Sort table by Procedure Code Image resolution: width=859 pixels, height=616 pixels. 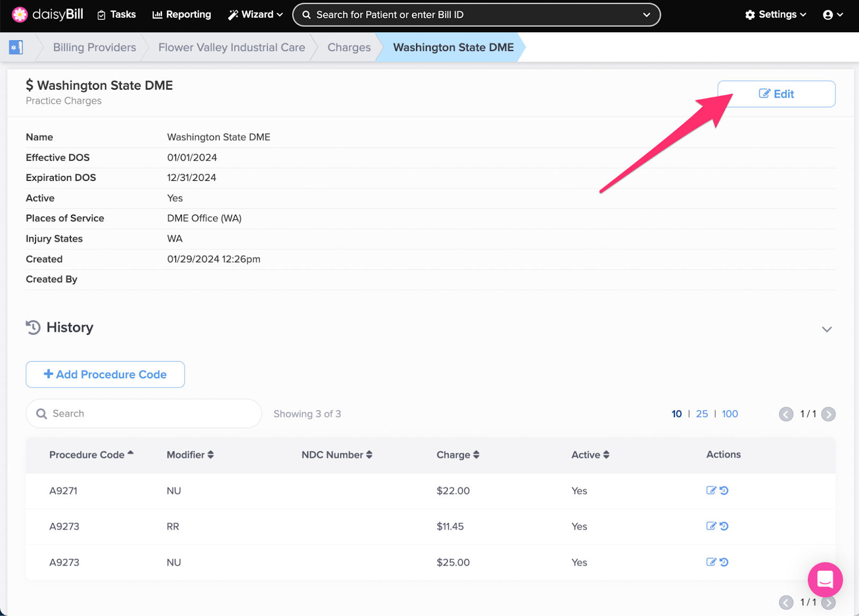click(91, 454)
